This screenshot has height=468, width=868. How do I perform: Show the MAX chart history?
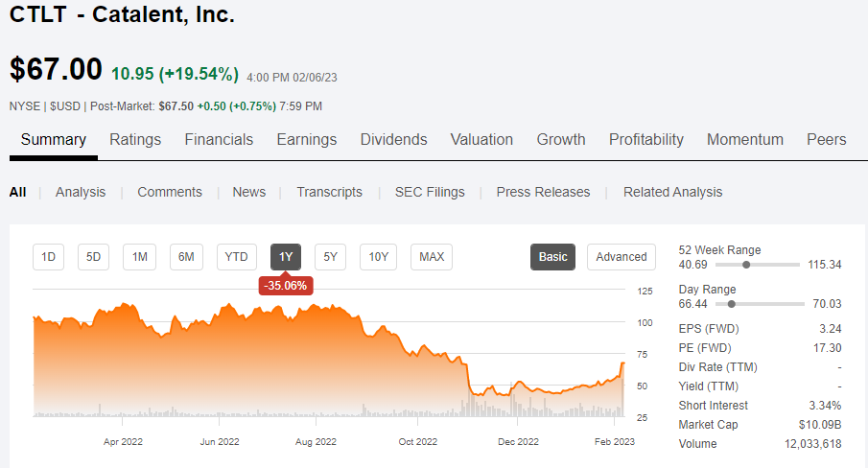[432, 256]
